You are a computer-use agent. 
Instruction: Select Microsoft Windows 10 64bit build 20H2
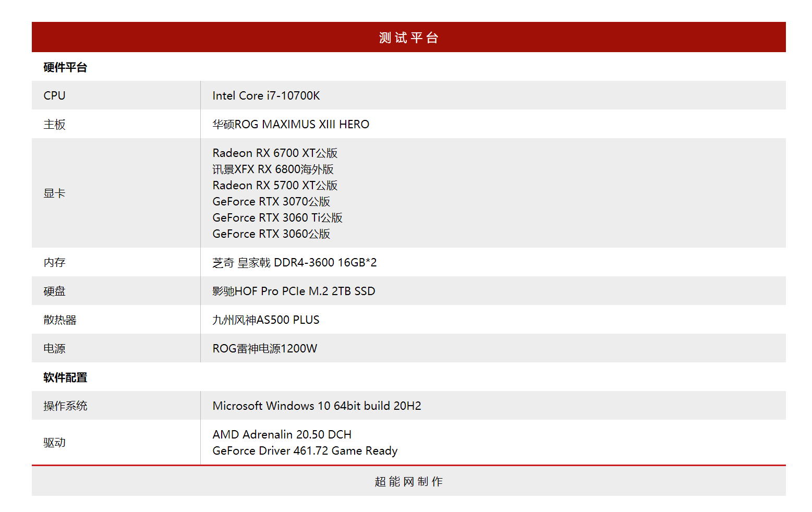(x=317, y=406)
